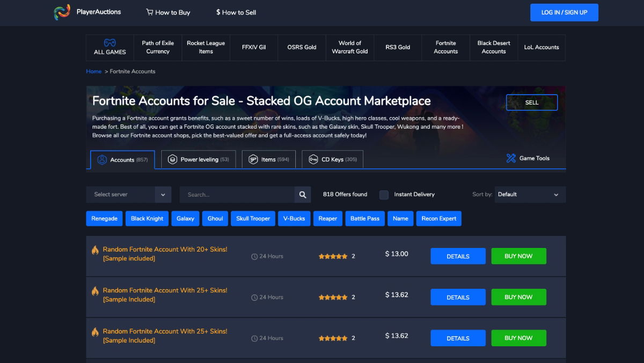
Task: Go to Home breadcrumb link
Action: pyautogui.click(x=93, y=71)
